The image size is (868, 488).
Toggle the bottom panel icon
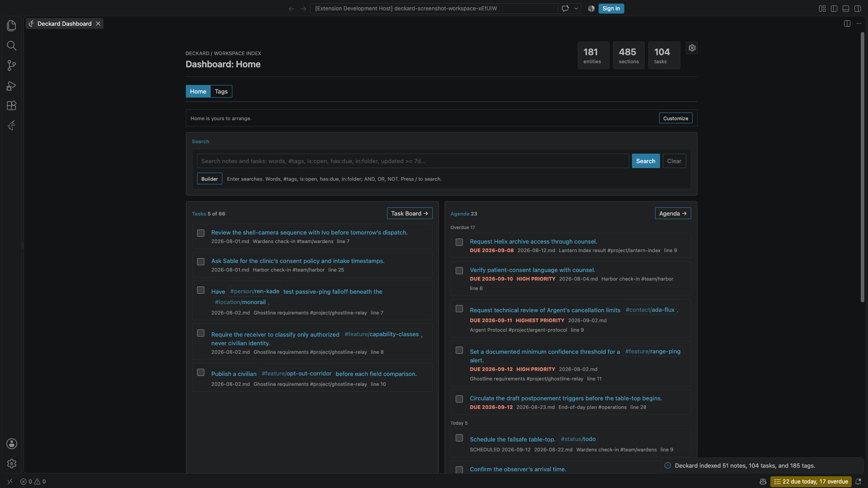click(846, 9)
